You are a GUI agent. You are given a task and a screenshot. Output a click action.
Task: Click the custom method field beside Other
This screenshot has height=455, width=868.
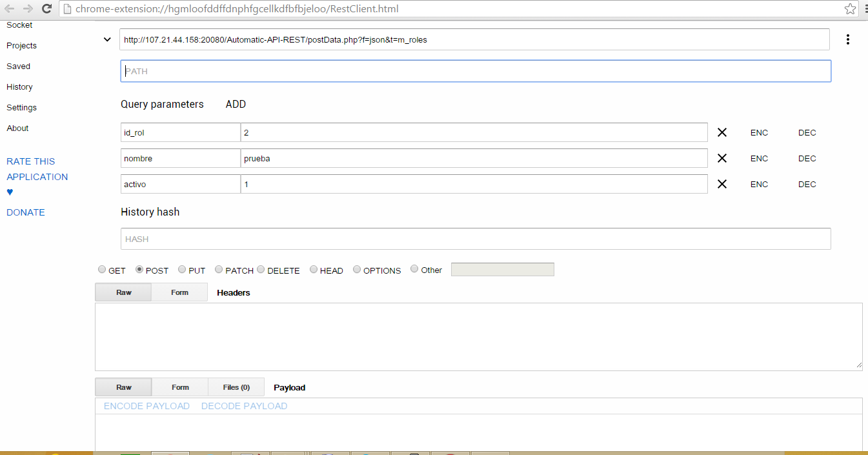(x=502, y=269)
